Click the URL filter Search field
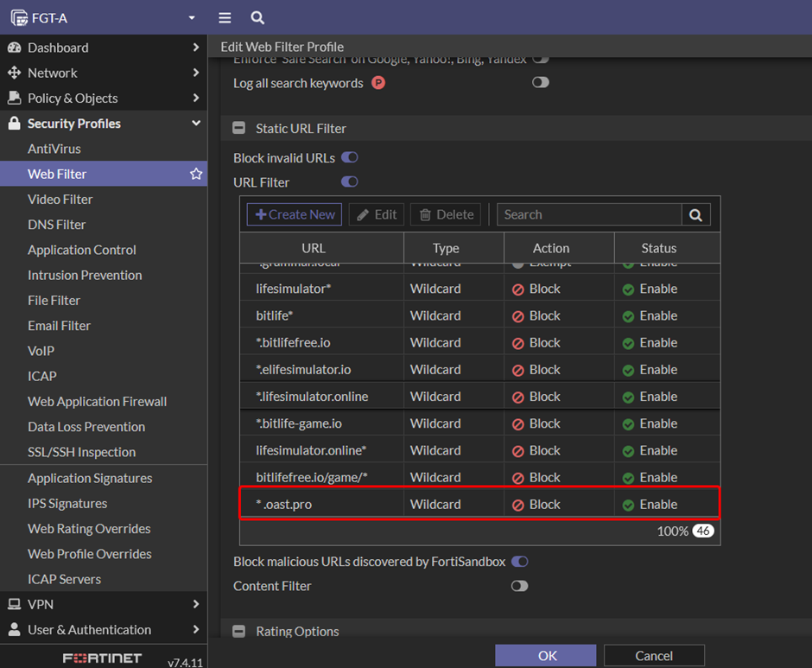The width and height of the screenshot is (812, 668). [589, 214]
